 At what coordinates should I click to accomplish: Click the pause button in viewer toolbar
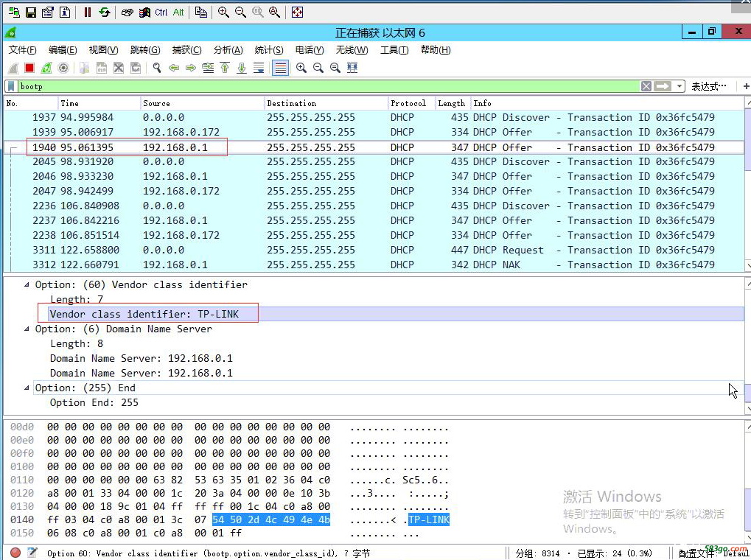(x=87, y=12)
